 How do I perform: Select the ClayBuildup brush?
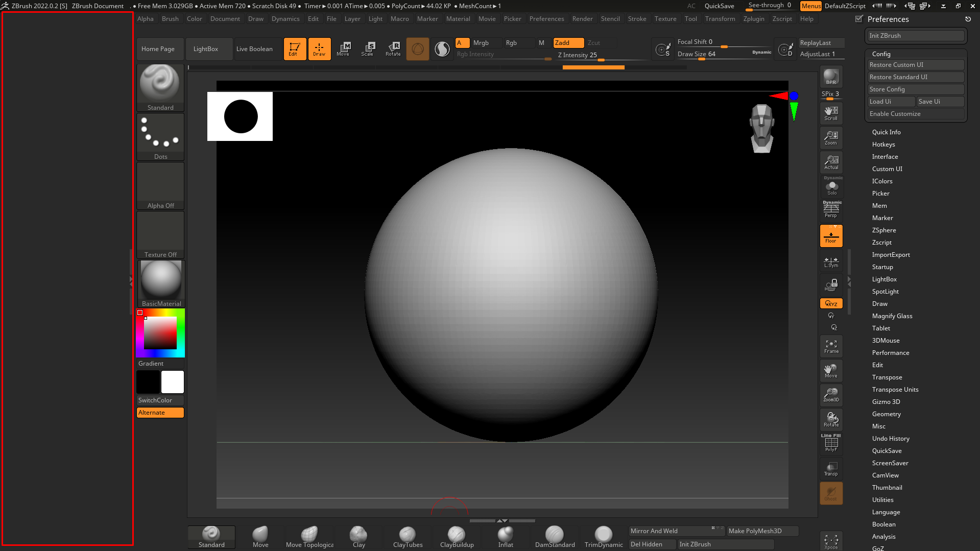point(457,537)
